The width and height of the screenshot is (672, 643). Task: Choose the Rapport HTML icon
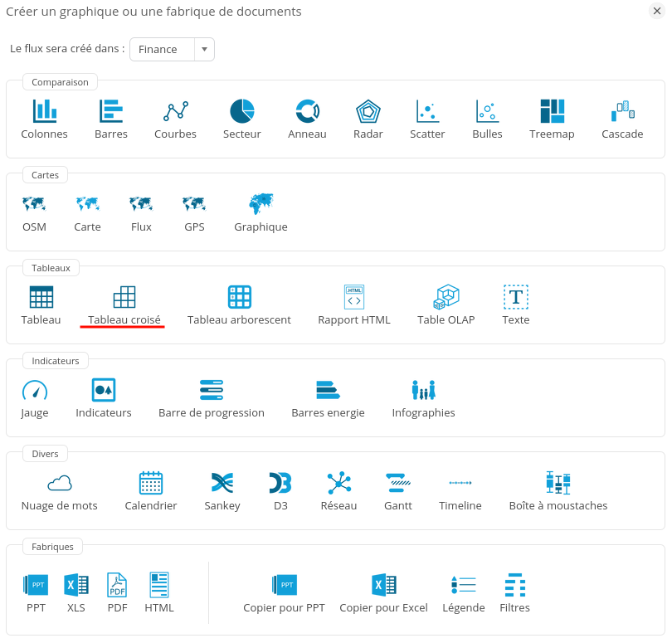[354, 297]
